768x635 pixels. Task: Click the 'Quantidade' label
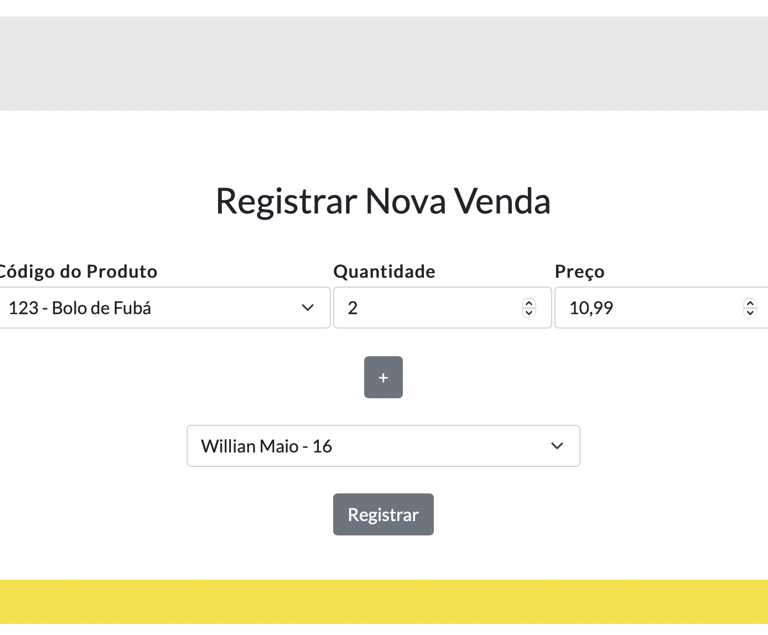384,271
